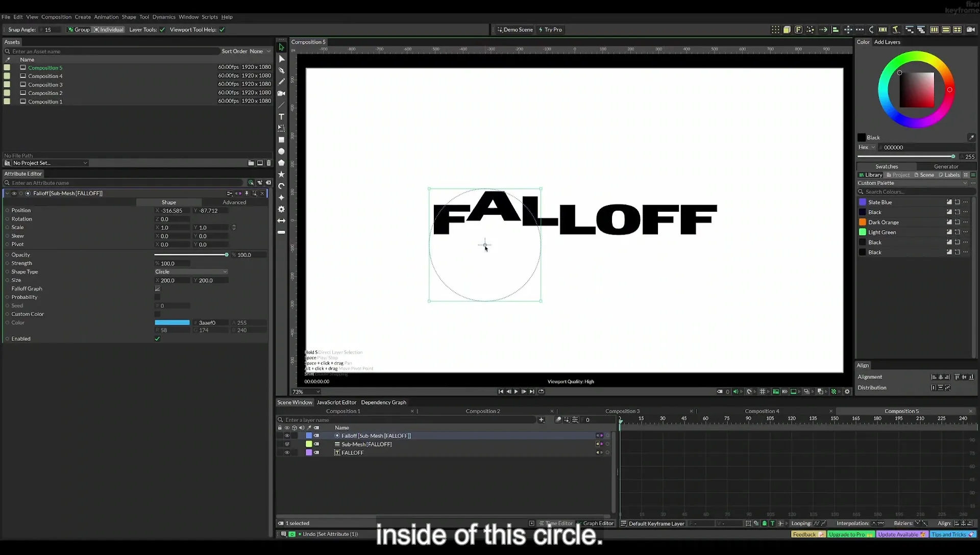Select the Direct Selection arrow tool

pos(281,59)
